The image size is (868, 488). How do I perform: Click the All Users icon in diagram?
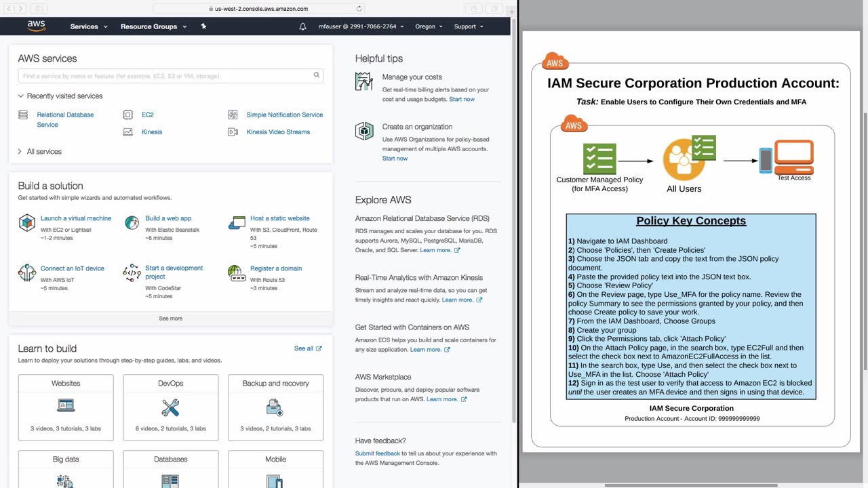tap(689, 159)
